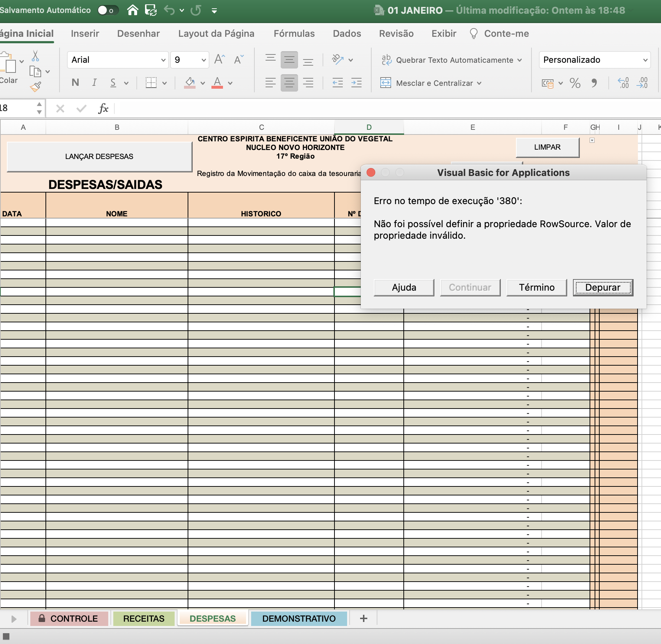
Task: Toggle the Salvamento Automático switch
Action: [108, 10]
